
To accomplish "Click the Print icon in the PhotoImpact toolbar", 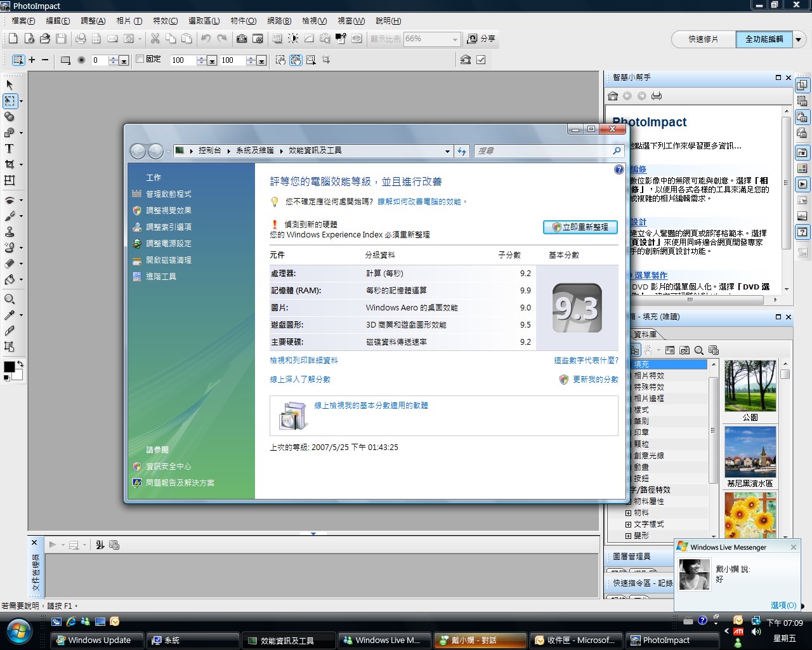I will 81,39.
